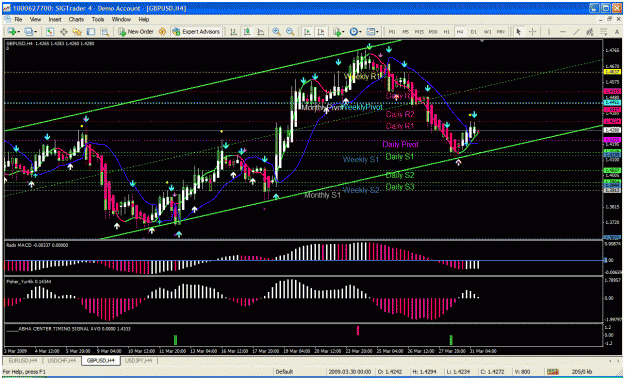Image resolution: width=625 pixels, height=378 pixels.
Task: Zoom out of the chart
Action: tap(290, 32)
